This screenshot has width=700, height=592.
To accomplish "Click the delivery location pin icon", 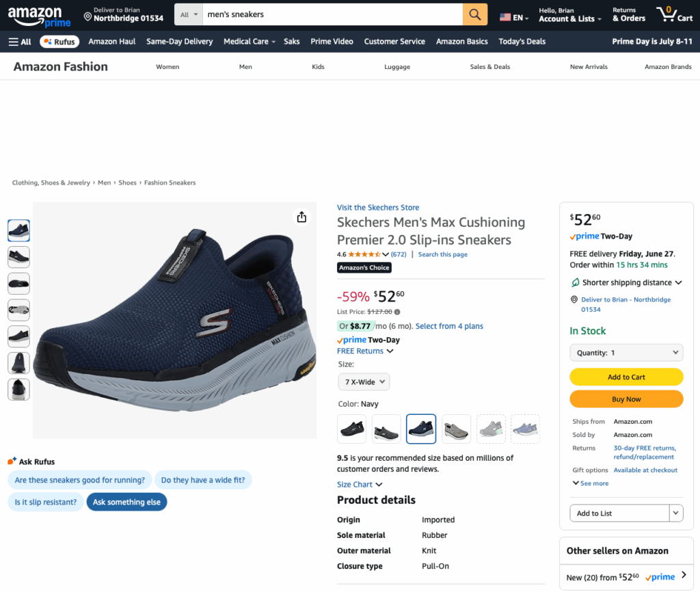I will pyautogui.click(x=87, y=16).
